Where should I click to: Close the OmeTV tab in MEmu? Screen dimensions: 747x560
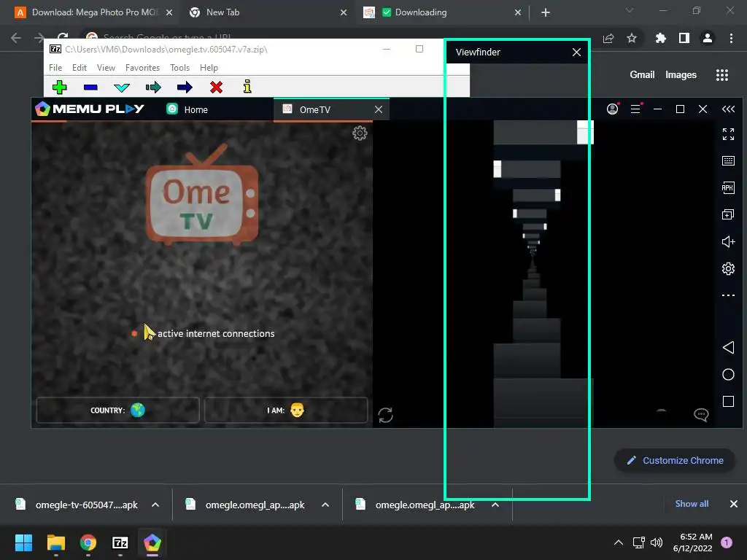pos(379,109)
